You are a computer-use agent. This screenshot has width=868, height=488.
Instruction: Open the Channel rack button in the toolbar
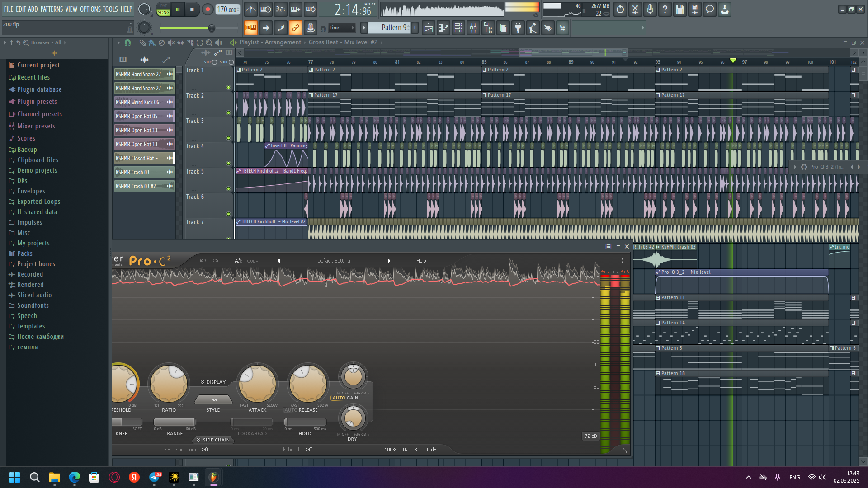458,28
